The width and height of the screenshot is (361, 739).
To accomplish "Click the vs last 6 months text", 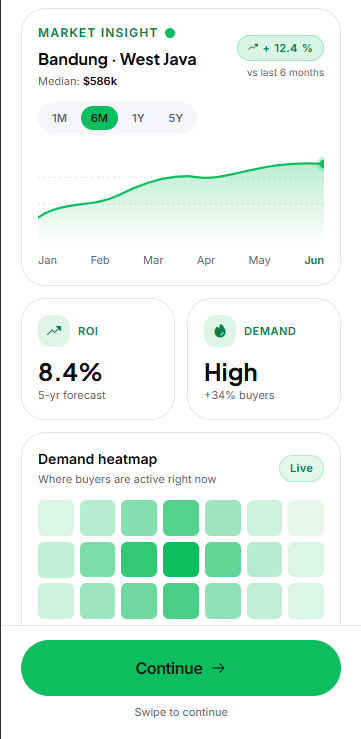I will coord(286,73).
